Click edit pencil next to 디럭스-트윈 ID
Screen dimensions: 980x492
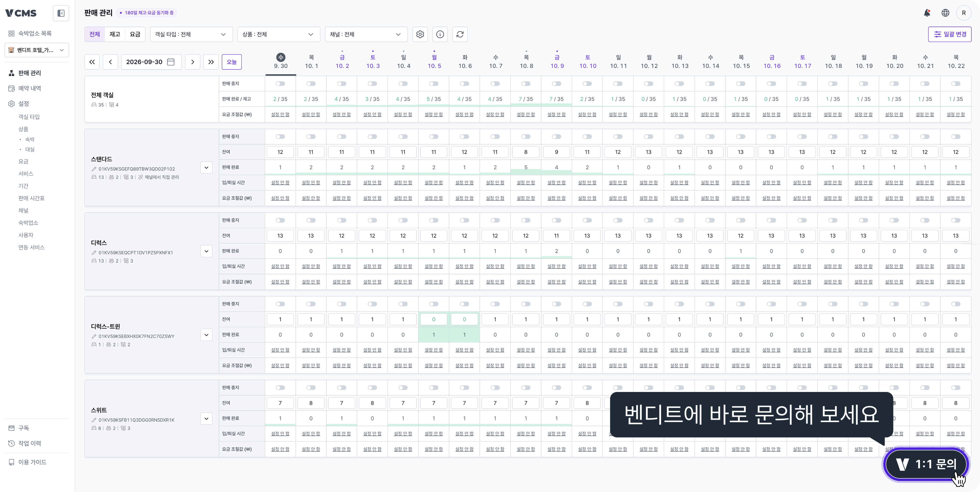pyautogui.click(x=94, y=336)
